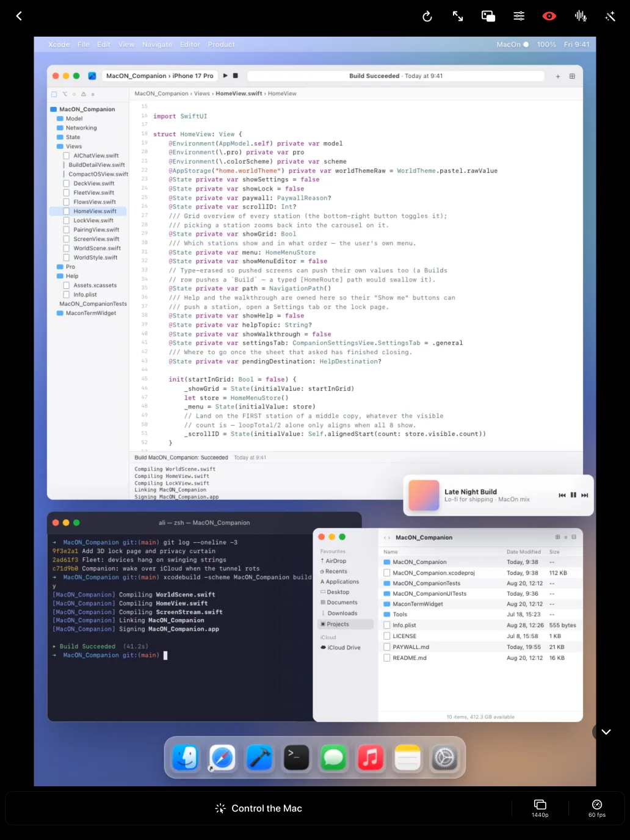Click the MacOn status item in the menu bar

[x=512, y=45]
